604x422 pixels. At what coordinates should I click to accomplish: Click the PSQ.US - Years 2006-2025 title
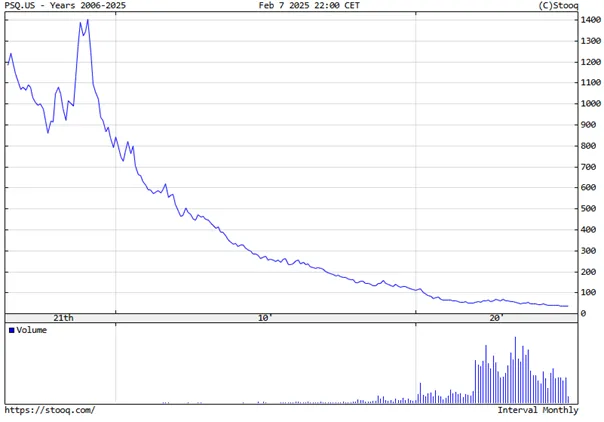[x=65, y=5]
